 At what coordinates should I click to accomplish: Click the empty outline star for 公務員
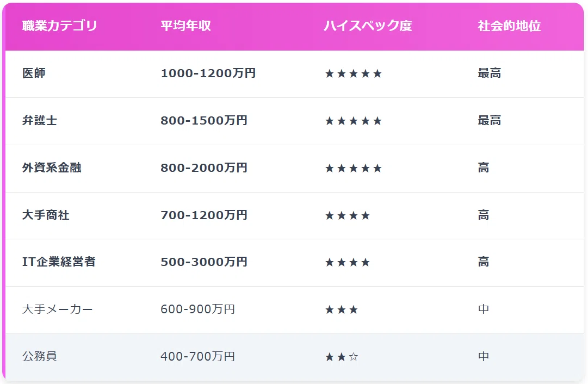353,357
